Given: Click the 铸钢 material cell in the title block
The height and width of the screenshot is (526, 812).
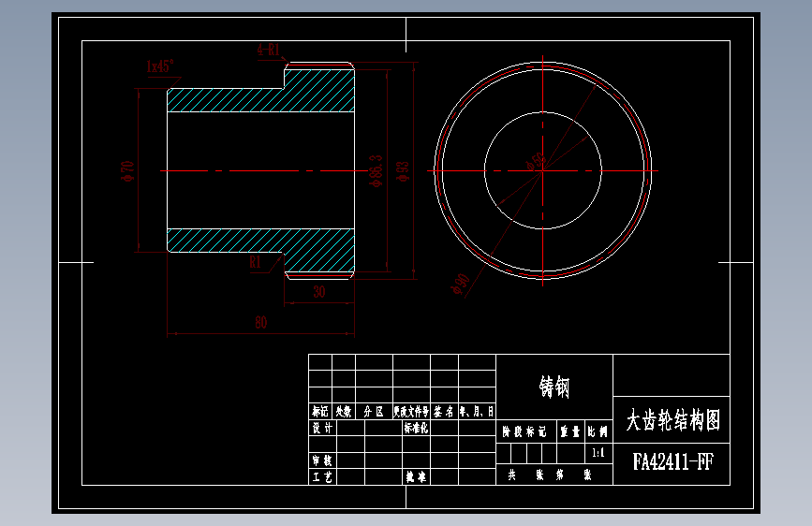Looking at the screenshot, I should point(554,387).
